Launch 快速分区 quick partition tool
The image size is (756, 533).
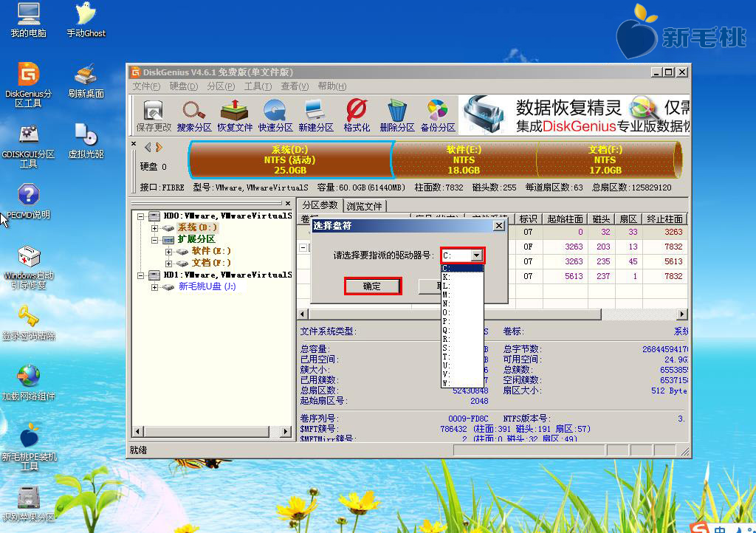(x=275, y=116)
